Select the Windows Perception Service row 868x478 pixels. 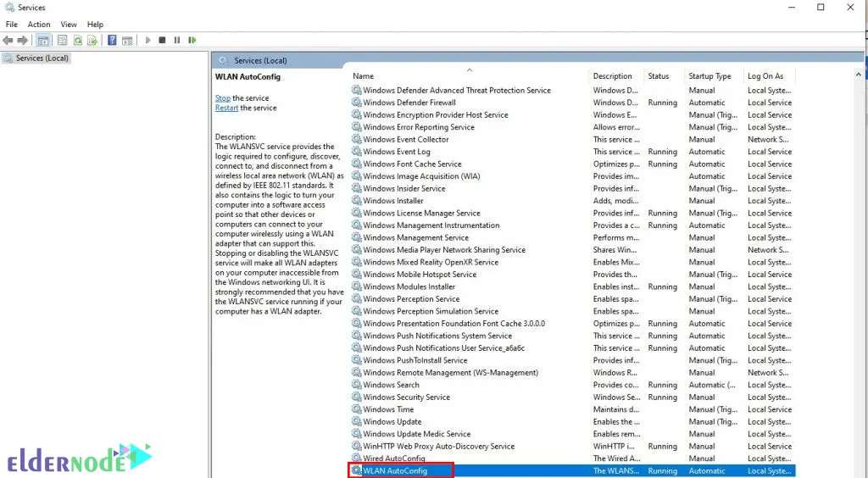coord(572,298)
